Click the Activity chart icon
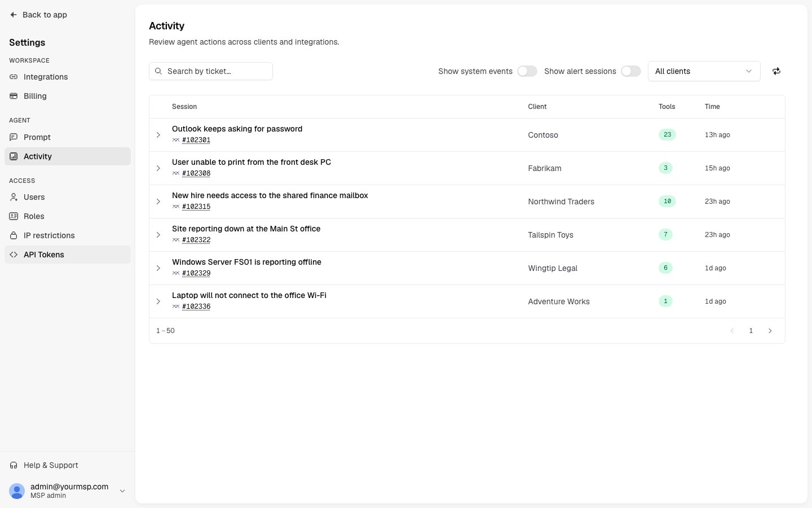Viewport: 812px width, 508px height. pos(14,156)
